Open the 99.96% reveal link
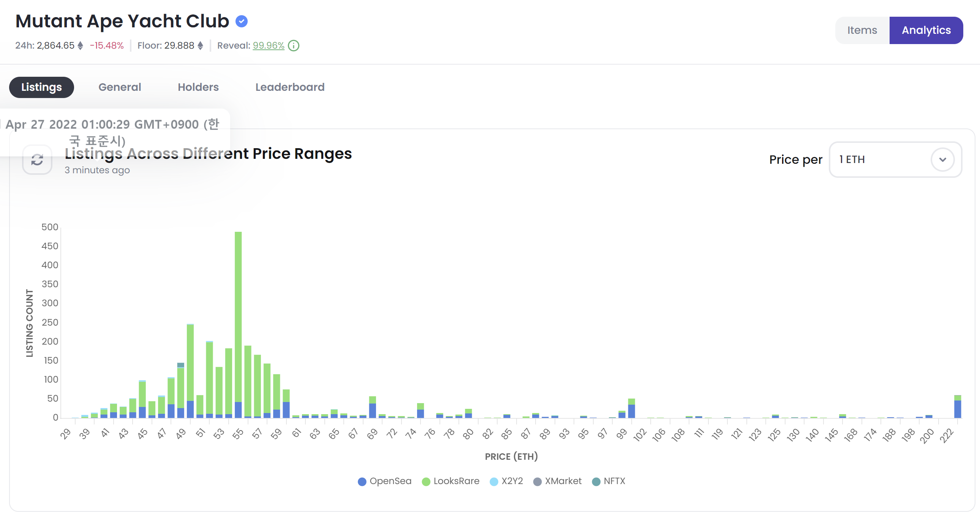This screenshot has width=980, height=516. pyautogui.click(x=268, y=46)
